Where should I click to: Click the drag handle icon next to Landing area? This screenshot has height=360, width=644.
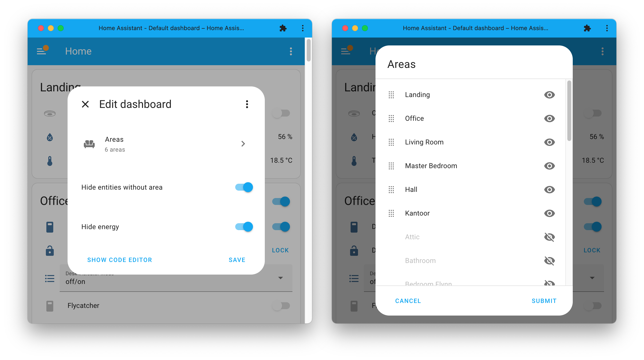point(391,94)
